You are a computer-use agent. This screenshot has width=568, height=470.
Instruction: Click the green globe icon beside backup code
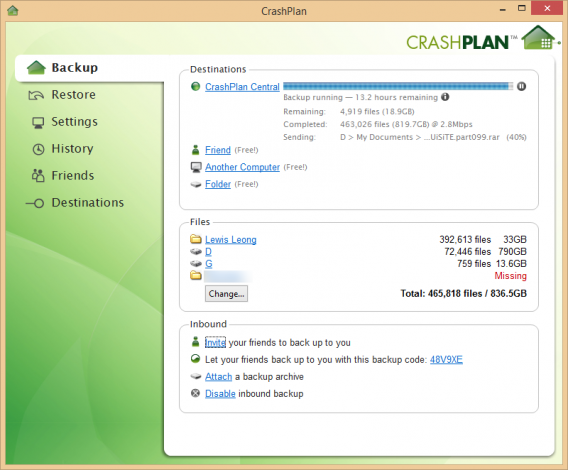click(195, 359)
